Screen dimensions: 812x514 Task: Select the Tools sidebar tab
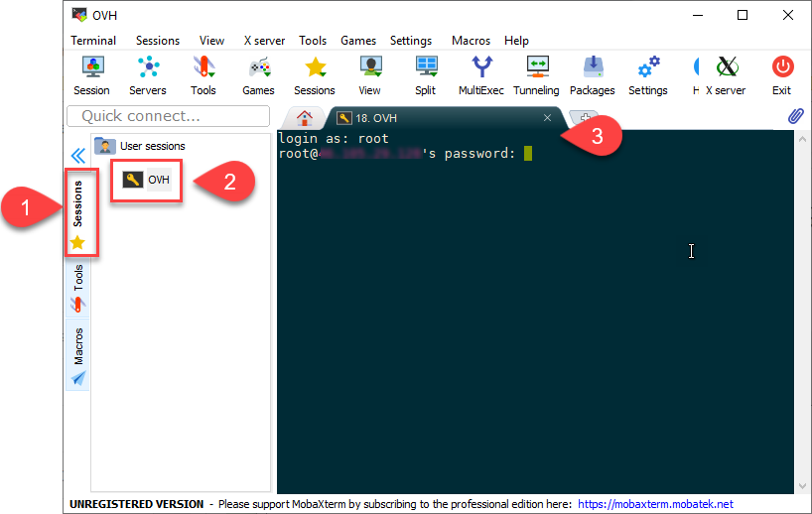tap(78, 288)
